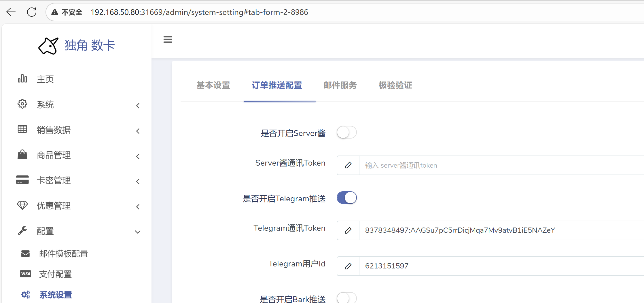Disable the Telegram推送 toggle switch
This screenshot has height=303, width=644.
tap(346, 198)
